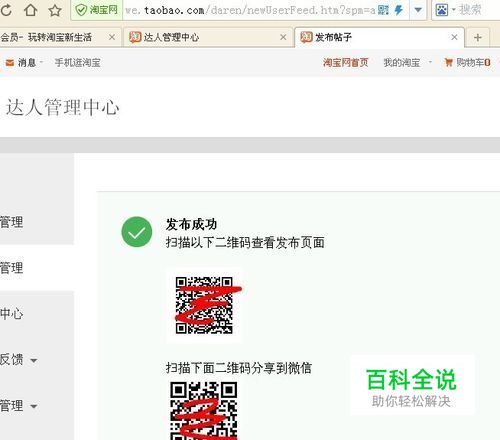This screenshot has height=440, width=500.
Task: Open a new browser tab
Action: coord(478,37)
